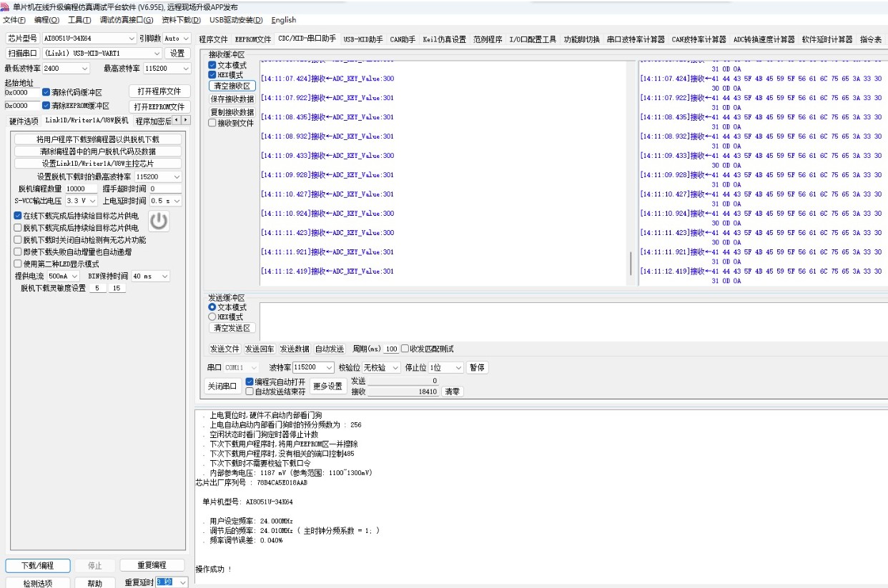Open 编程(O) menu

pyautogui.click(x=46, y=20)
